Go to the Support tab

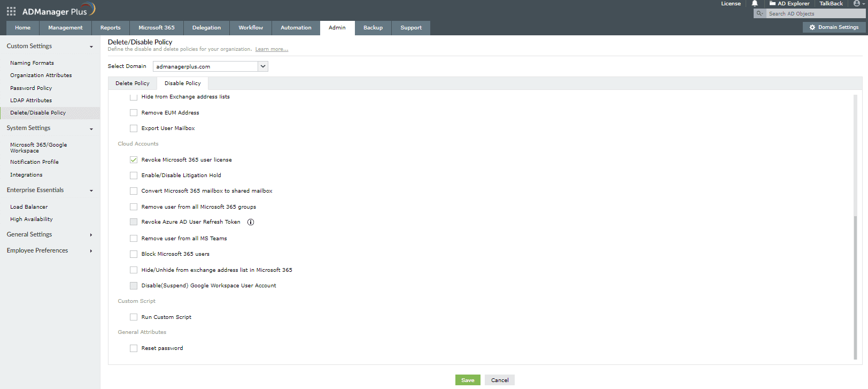[x=411, y=28]
